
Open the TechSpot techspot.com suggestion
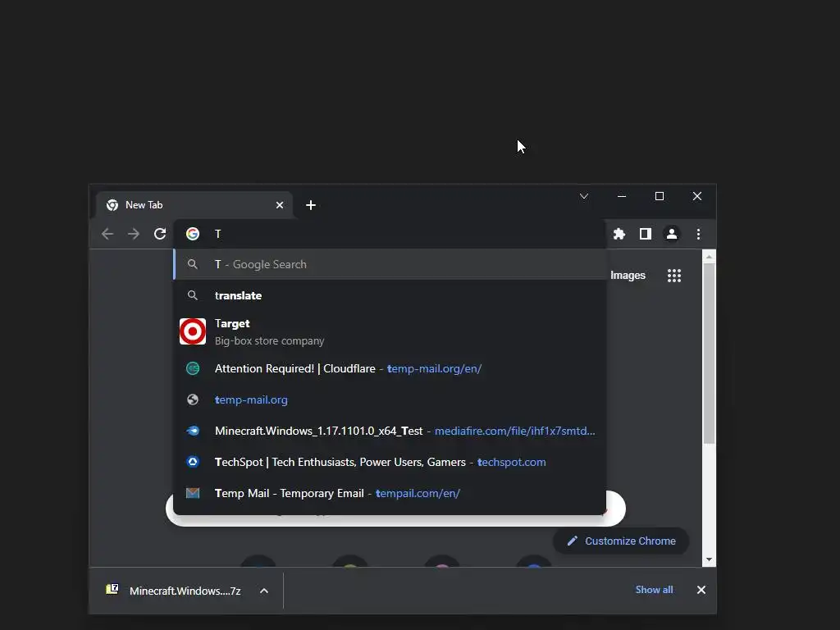coord(390,462)
